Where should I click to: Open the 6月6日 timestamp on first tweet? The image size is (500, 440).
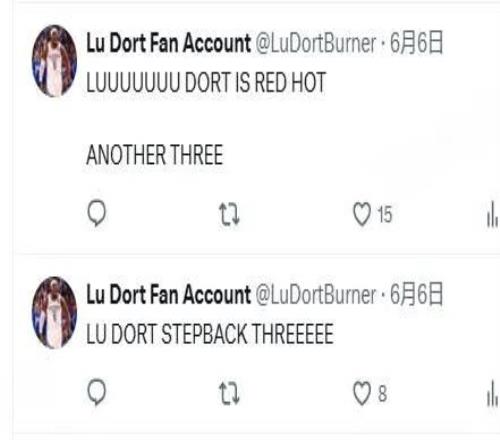click(416, 43)
